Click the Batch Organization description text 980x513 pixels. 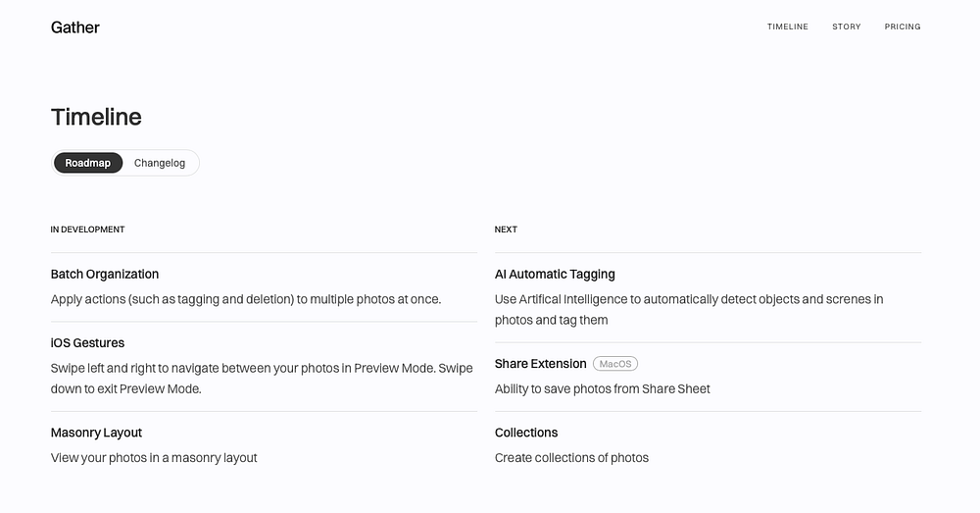246,299
